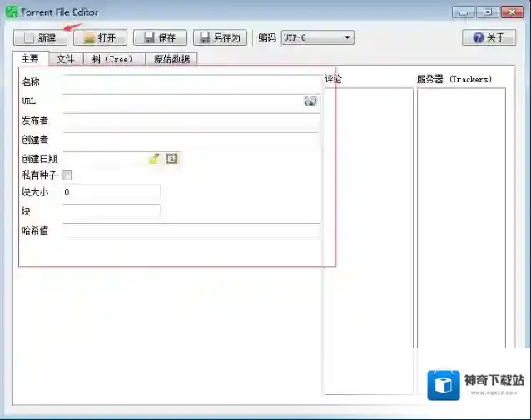Image resolution: width=531 pixels, height=420 pixels.
Task: Click the broom icon to clear creation date
Action: pos(154,158)
